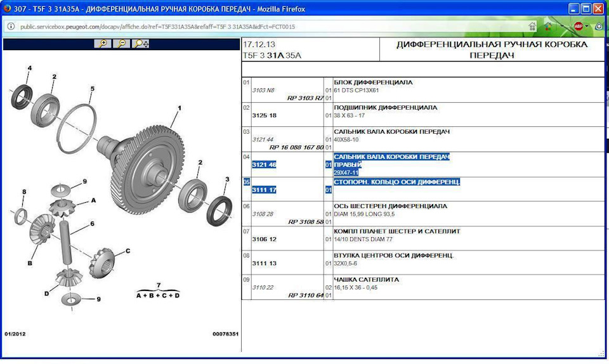
Task: Expand dropdown beside colorful home icon
Action: pos(562,27)
